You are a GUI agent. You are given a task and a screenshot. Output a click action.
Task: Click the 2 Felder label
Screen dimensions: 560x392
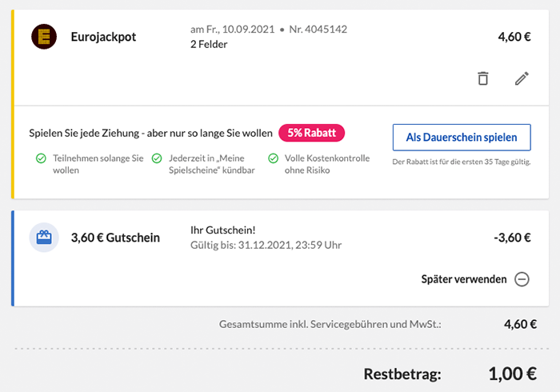tap(209, 44)
